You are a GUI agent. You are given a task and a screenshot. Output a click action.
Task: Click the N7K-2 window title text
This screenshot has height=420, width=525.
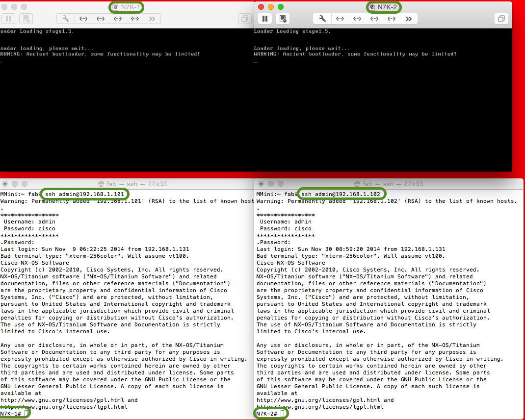point(388,7)
